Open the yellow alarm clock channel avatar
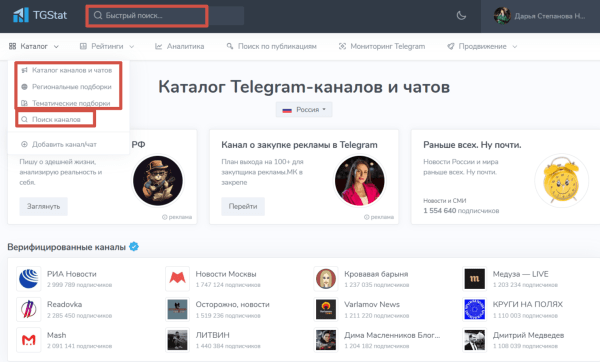This screenshot has width=600, height=362. (561, 181)
